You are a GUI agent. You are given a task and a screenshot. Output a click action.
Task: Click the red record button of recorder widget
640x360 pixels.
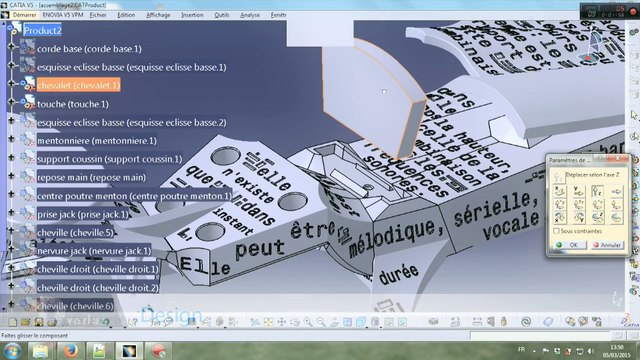coord(633,11)
